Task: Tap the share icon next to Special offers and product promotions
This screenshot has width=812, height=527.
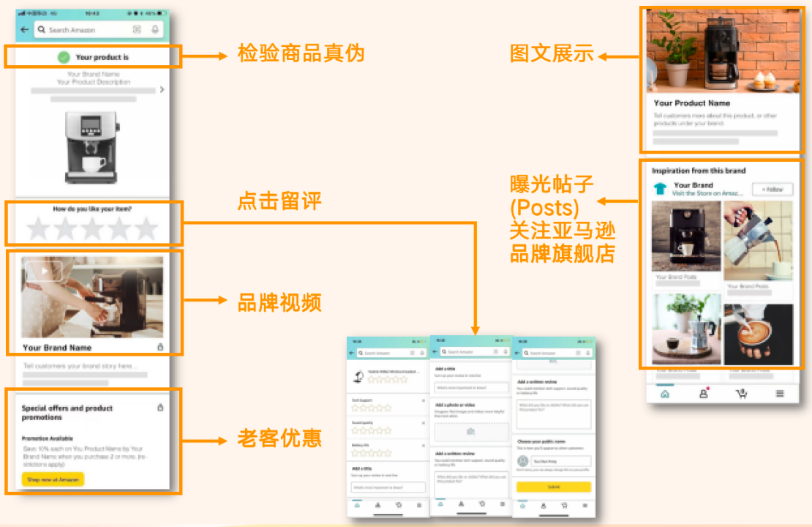Action: coord(160,408)
